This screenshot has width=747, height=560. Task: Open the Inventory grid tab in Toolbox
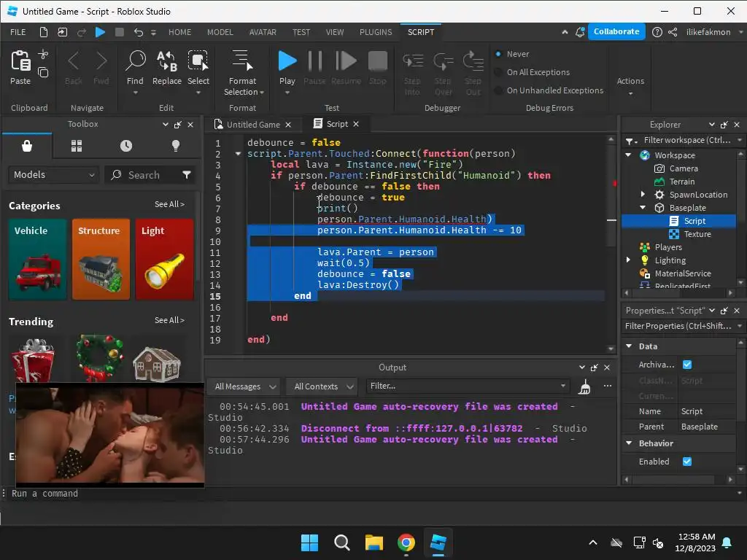[76, 146]
